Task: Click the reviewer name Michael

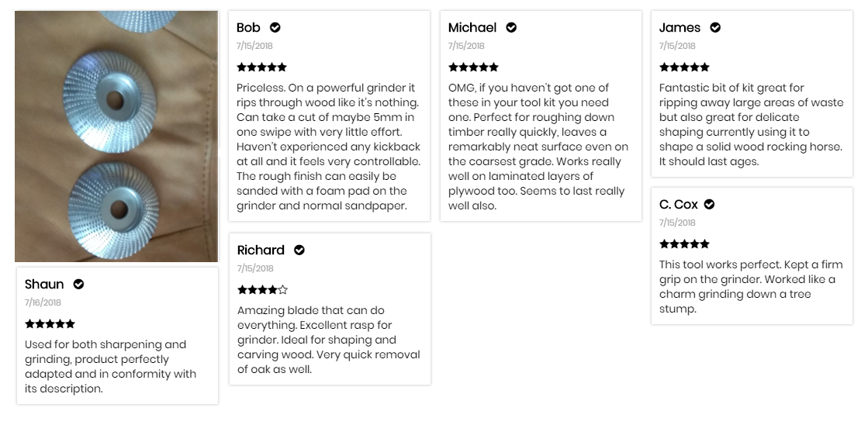Action: click(x=472, y=28)
